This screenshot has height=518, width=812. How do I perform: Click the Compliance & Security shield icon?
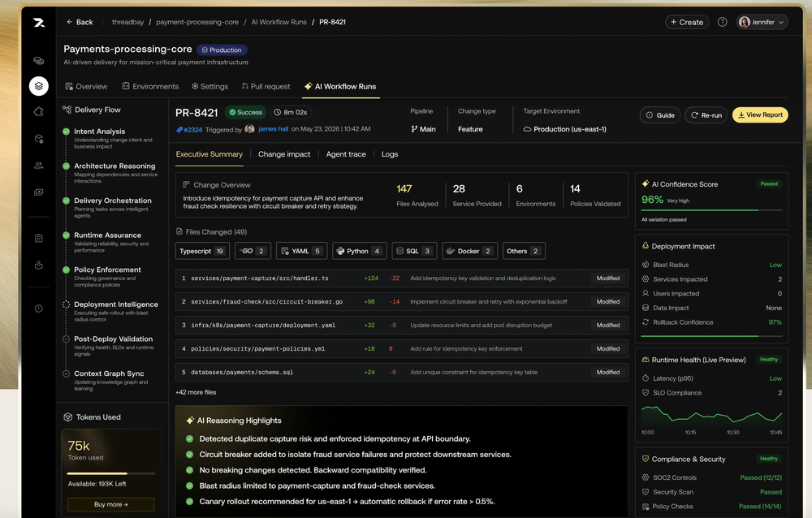646,459
